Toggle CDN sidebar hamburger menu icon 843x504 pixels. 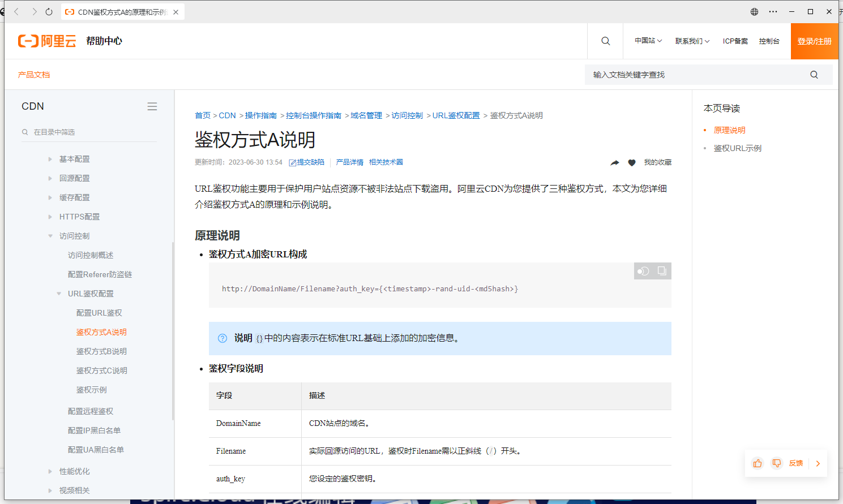point(152,106)
